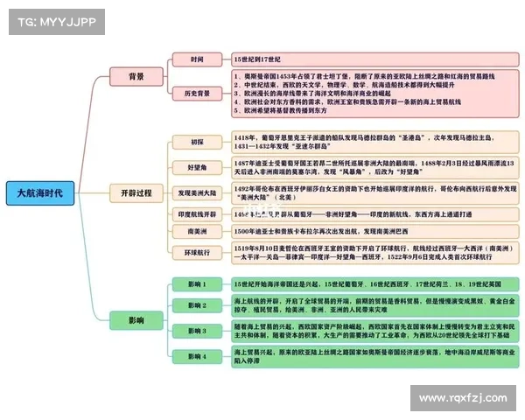This screenshot has height=420, width=525.
Task: Select the 影响 1 sub-node
Action: click(197, 284)
